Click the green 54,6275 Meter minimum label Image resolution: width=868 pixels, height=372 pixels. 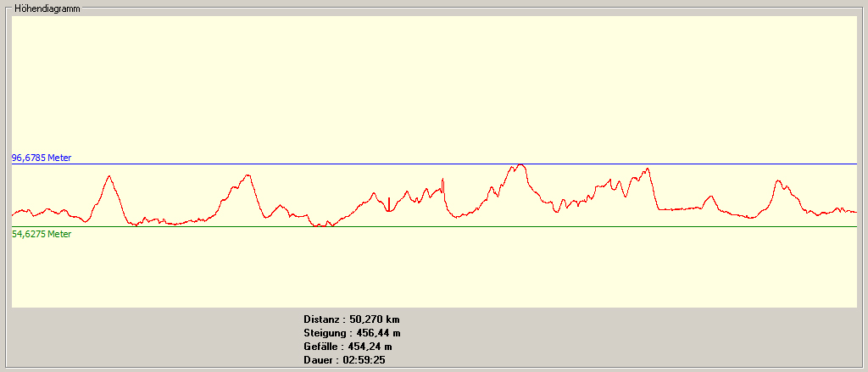point(42,234)
